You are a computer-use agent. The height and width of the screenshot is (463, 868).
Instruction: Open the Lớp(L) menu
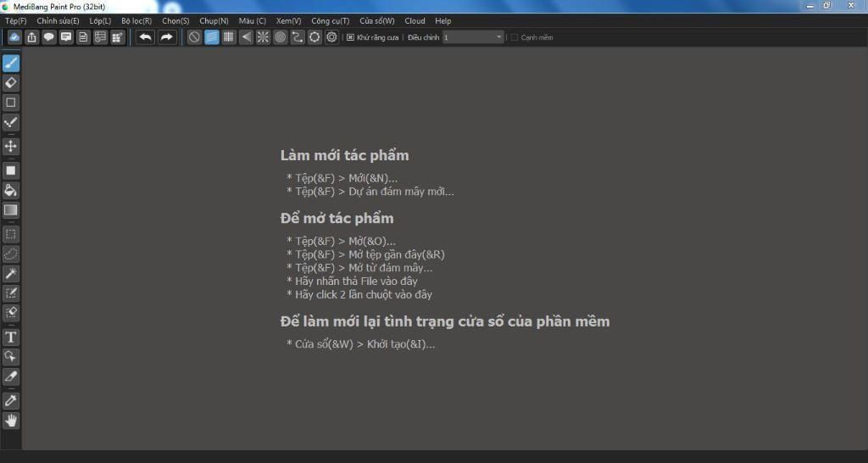click(x=100, y=20)
